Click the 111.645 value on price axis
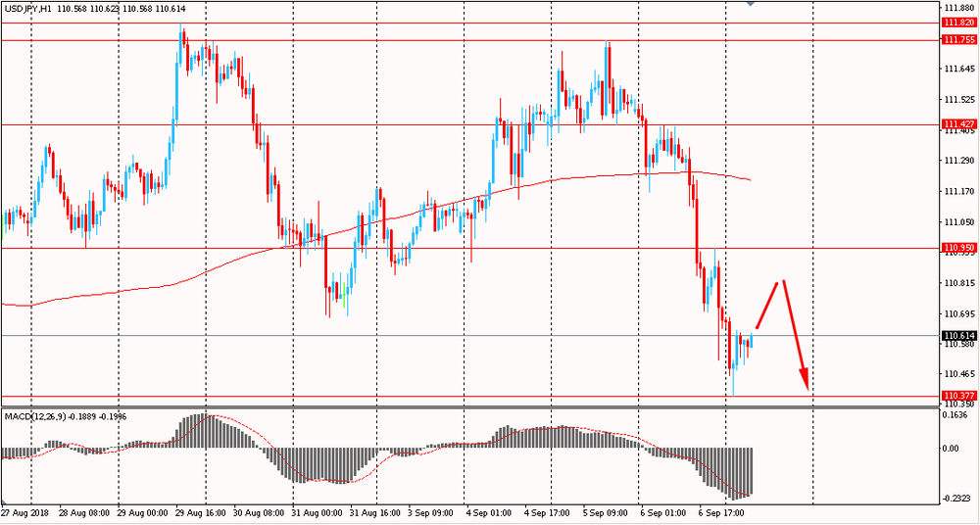 tap(960, 69)
